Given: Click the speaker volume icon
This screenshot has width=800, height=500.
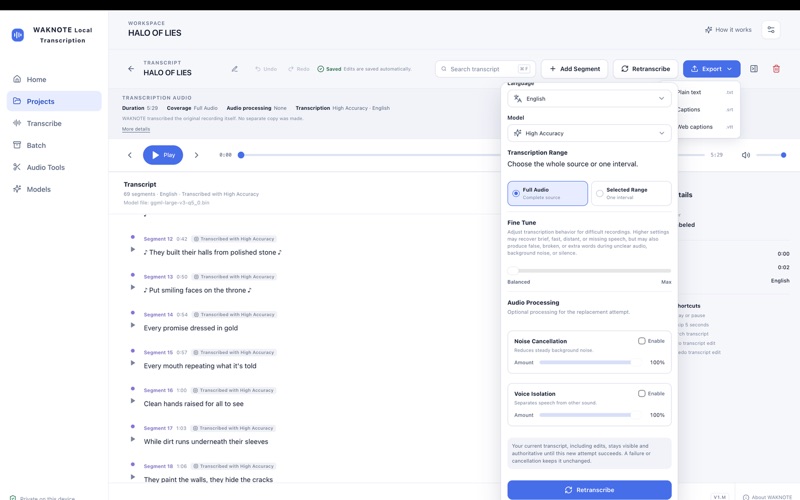Looking at the screenshot, I should [x=745, y=155].
